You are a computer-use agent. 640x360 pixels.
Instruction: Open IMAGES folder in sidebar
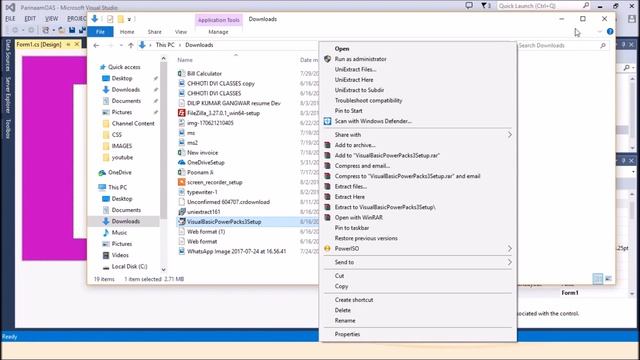(x=122, y=146)
